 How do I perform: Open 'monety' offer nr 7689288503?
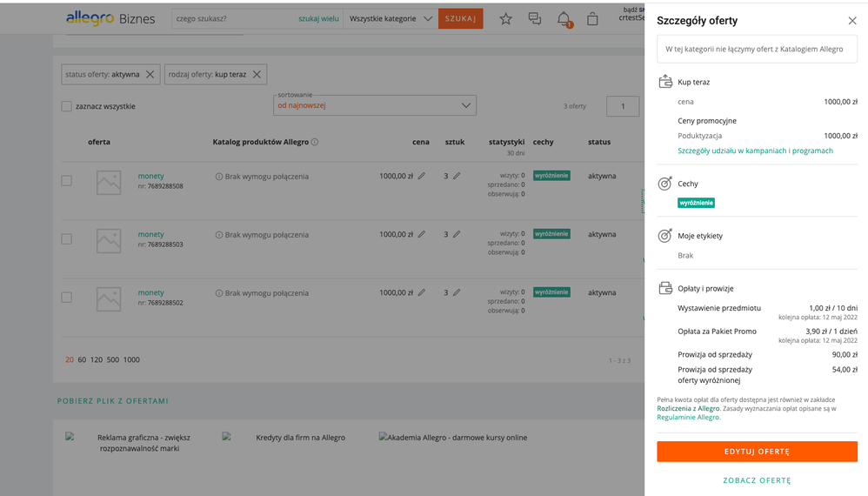(150, 234)
